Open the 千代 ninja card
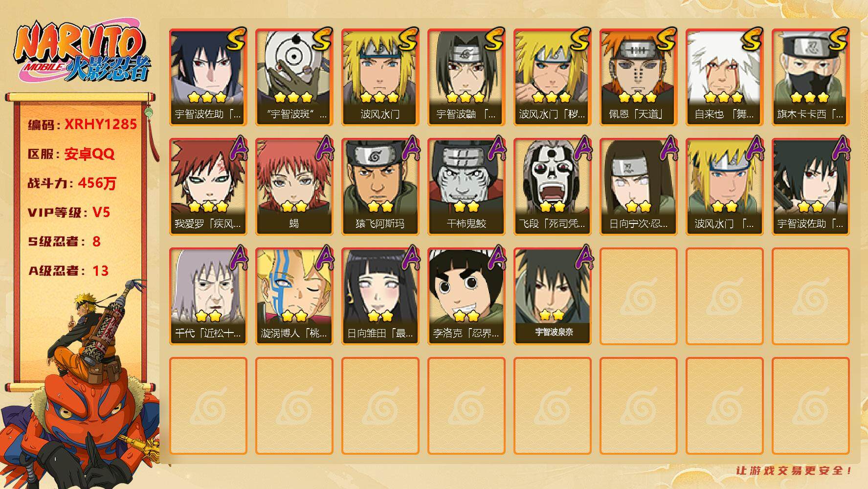Viewport: 868px width, 489px height. [208, 296]
